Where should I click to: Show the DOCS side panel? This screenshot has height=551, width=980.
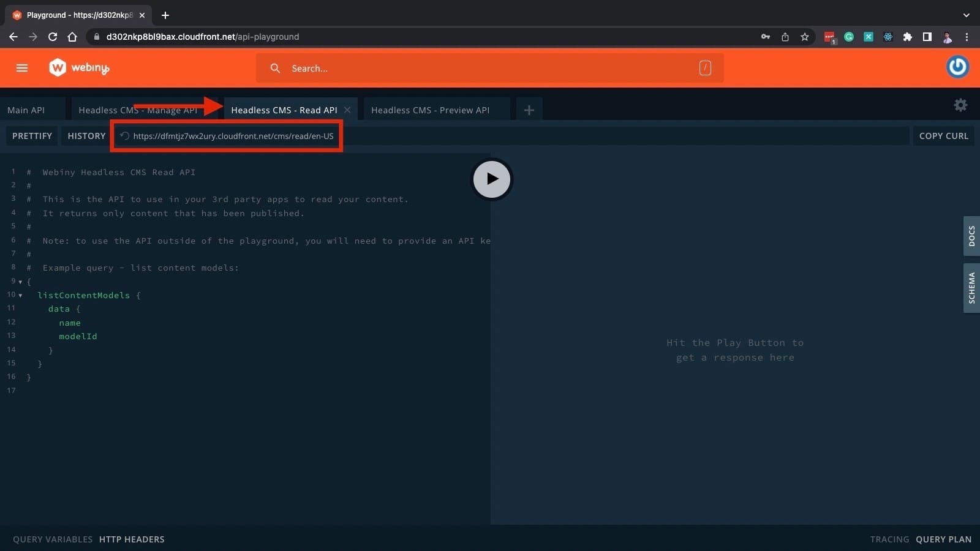click(x=971, y=236)
